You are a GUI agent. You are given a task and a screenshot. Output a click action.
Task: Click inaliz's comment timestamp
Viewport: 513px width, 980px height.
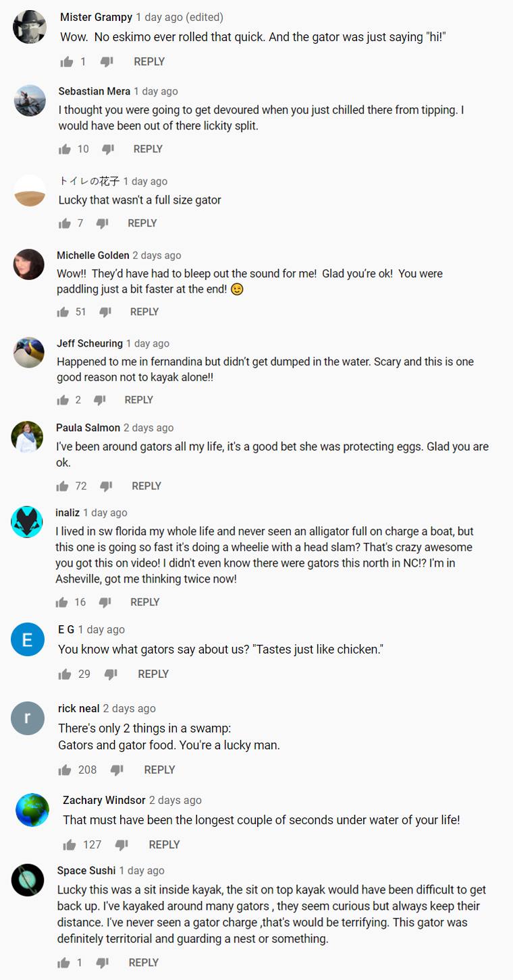[x=105, y=513]
